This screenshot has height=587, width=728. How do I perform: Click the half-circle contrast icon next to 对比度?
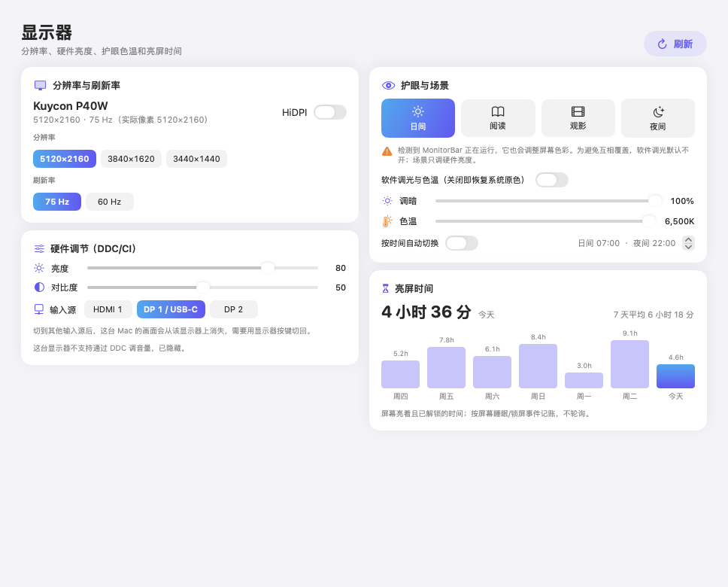39,287
